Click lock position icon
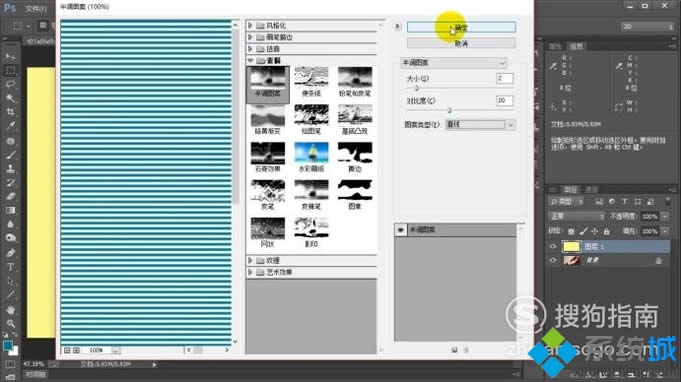 595,231
